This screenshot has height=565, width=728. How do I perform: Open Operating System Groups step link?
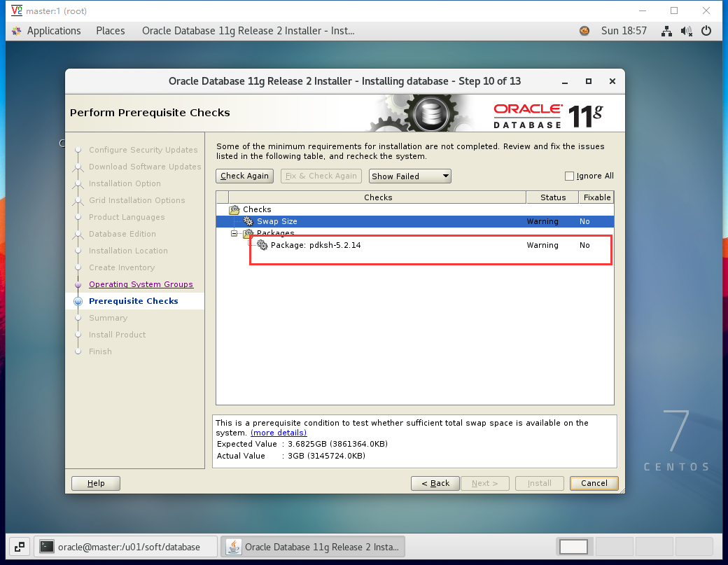141,284
